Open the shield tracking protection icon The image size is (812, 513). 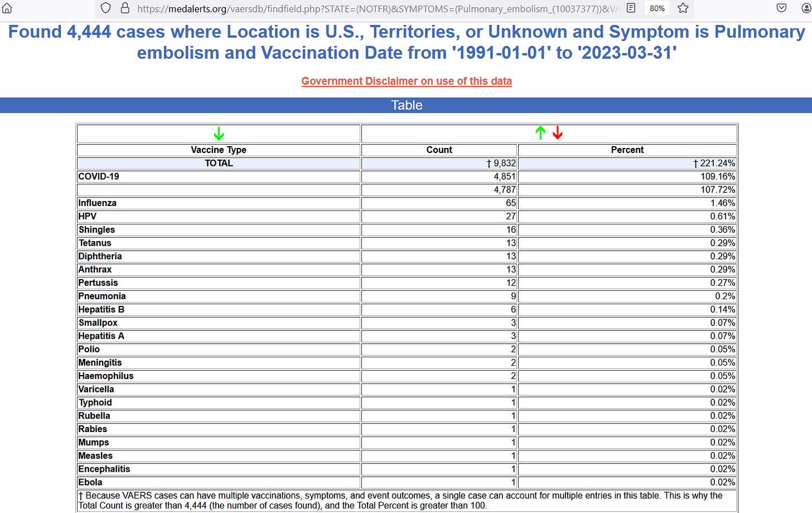(x=106, y=8)
